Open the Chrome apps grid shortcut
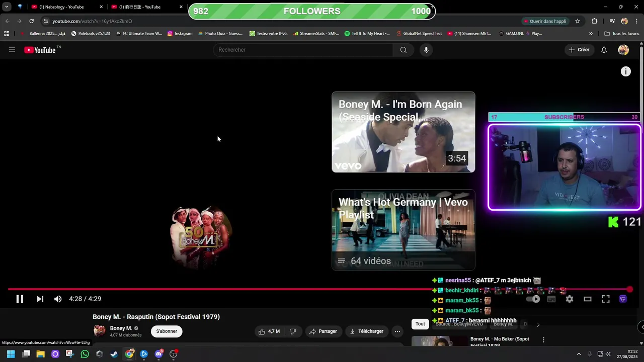 click(7, 34)
